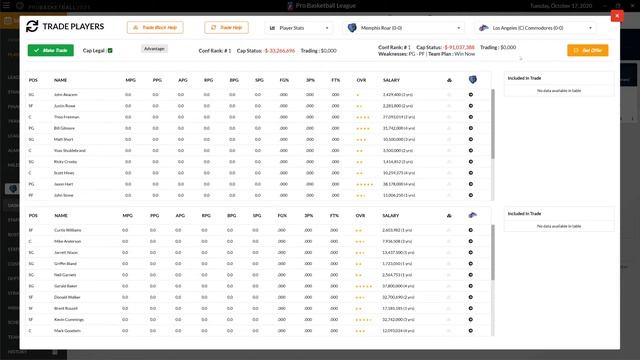
Task: Add Gerald Baker to the trade
Action: click(471, 286)
